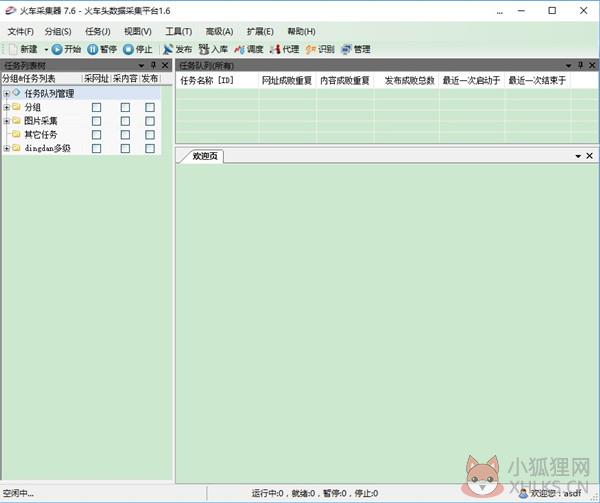The image size is (600, 503).
Task: Select the dingdan多级 folder
Action: coord(47,148)
